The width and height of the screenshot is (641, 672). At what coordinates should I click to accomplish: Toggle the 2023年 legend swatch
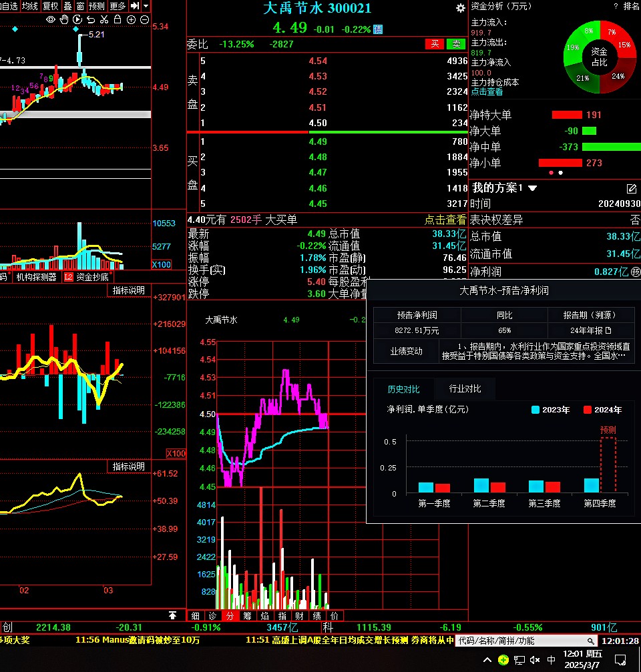tap(535, 410)
